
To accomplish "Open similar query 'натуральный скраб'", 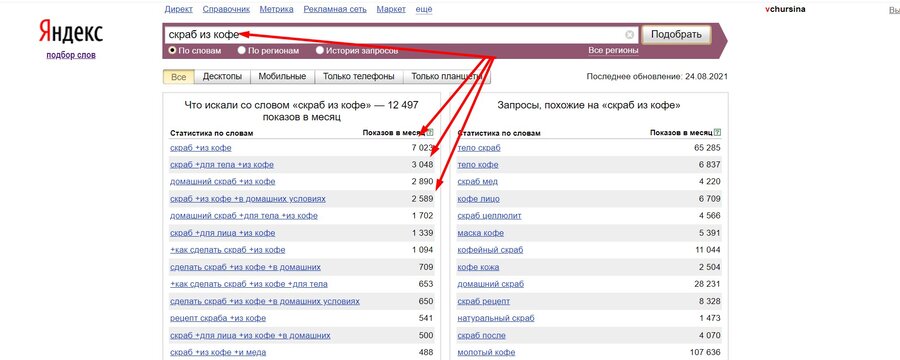I will [x=496, y=318].
